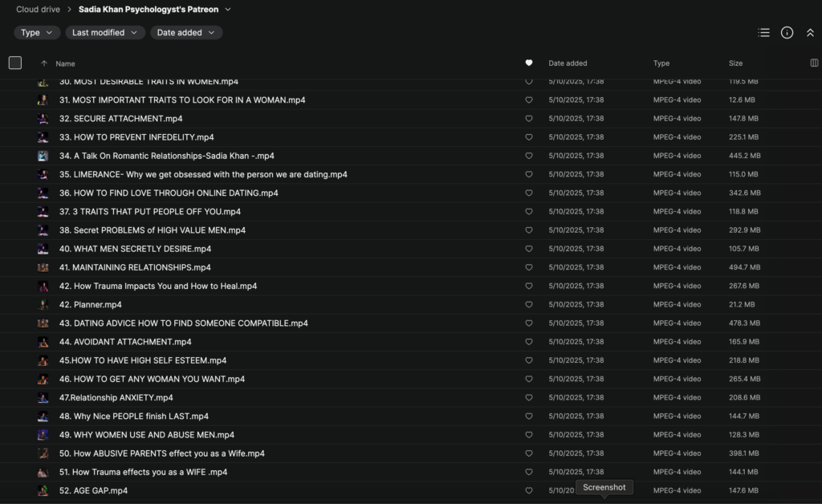The width and height of the screenshot is (822, 504).
Task: Switch to list view icon
Action: click(x=763, y=33)
